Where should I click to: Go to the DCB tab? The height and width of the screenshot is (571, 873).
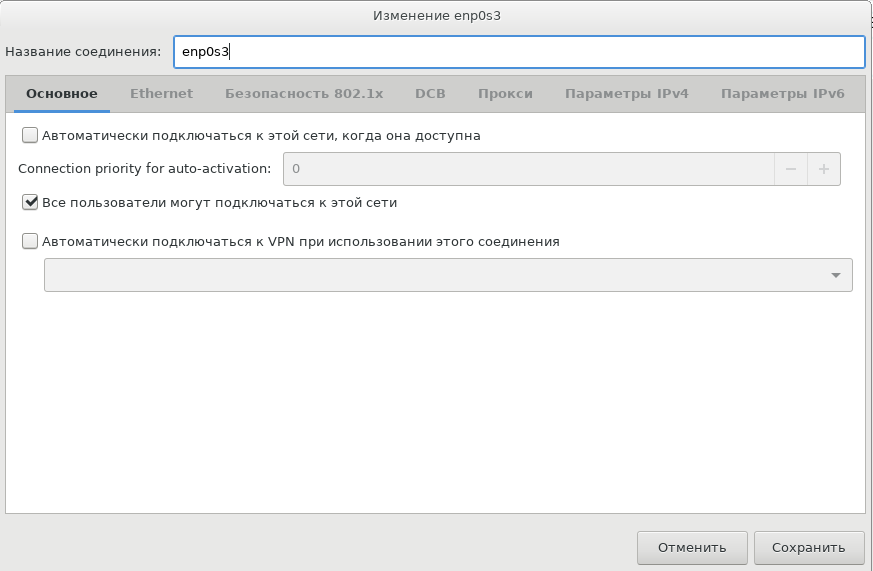click(x=430, y=94)
